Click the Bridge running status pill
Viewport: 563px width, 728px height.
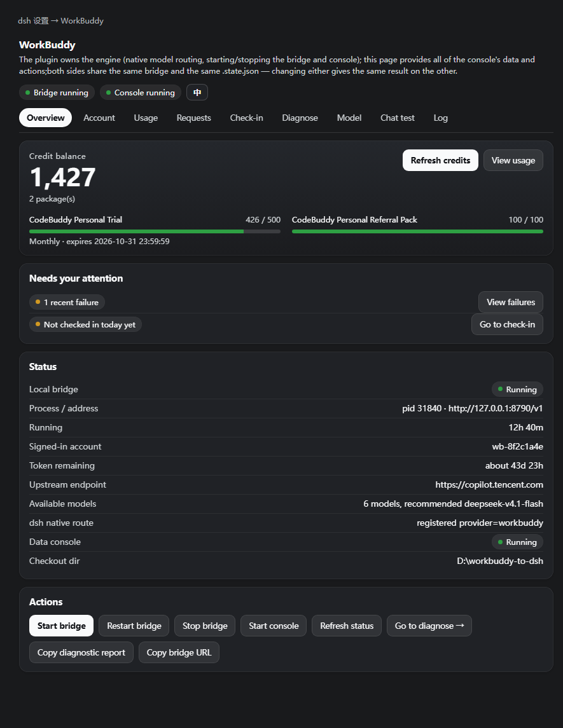pos(57,92)
